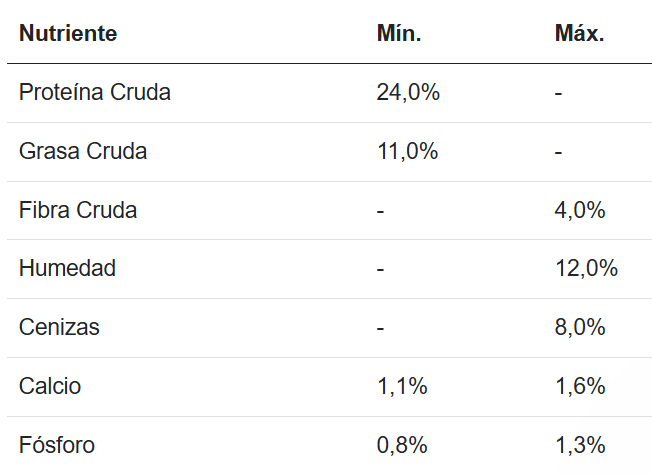Click the Humedad nutrient name
Viewport: 652px width, 474px height.
pos(68,269)
